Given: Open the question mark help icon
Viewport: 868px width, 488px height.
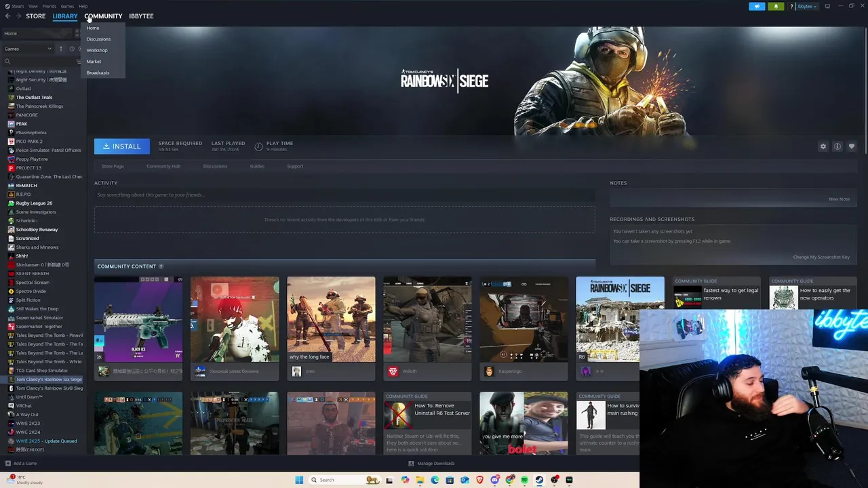Looking at the screenshot, I should point(791,6).
